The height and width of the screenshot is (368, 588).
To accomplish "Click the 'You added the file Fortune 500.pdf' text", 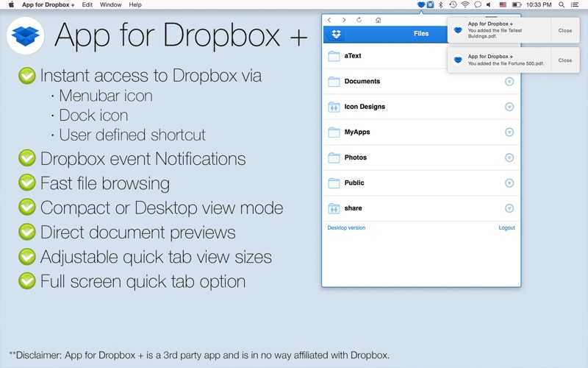I will (506, 63).
